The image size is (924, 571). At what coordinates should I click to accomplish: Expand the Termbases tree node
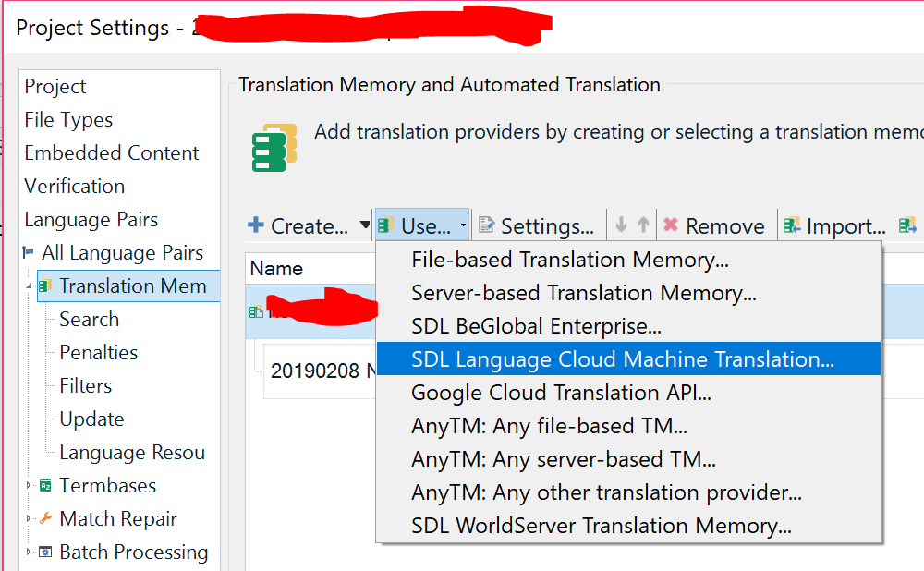29,486
